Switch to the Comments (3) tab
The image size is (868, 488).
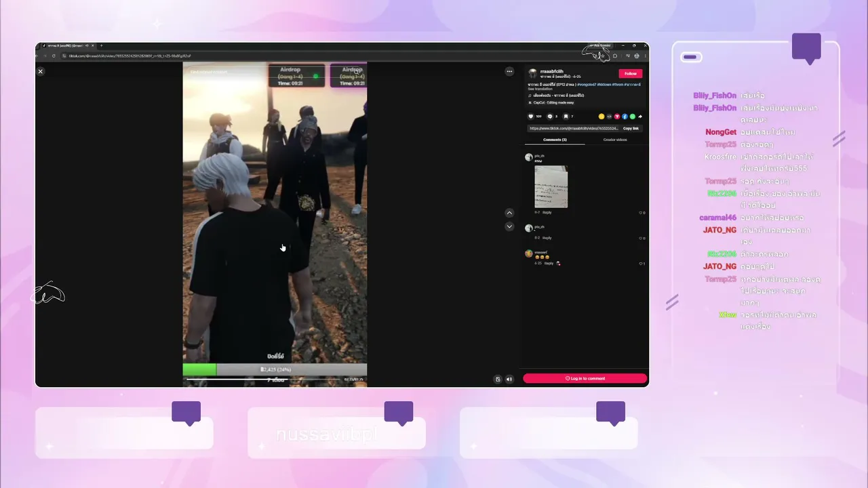[x=555, y=140]
